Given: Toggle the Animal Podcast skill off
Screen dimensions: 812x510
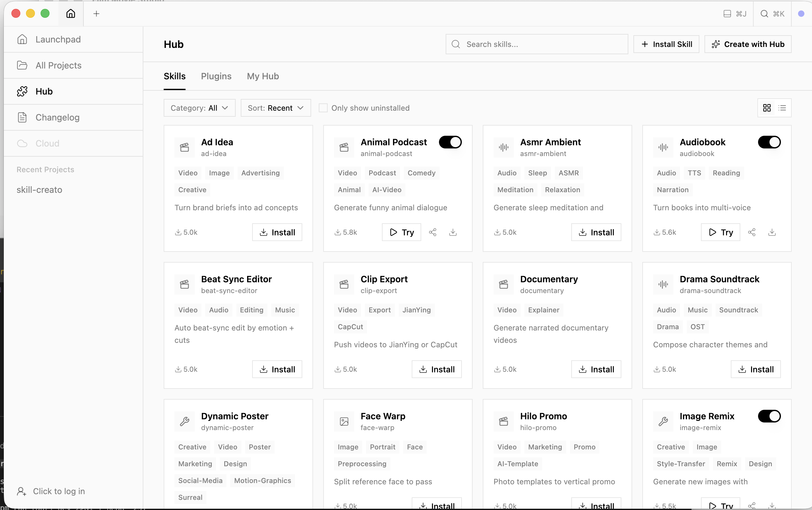Looking at the screenshot, I should click(450, 142).
